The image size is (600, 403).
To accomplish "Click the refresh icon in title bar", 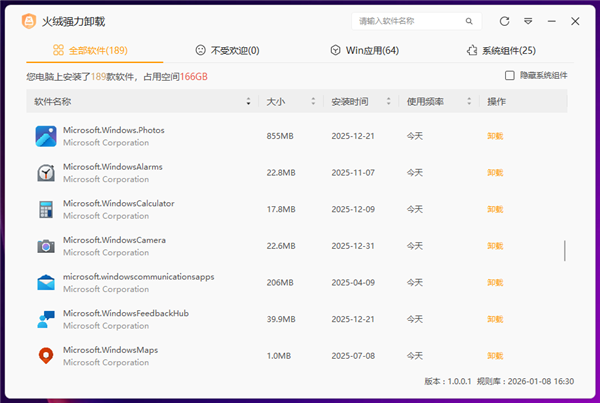I will (x=505, y=21).
